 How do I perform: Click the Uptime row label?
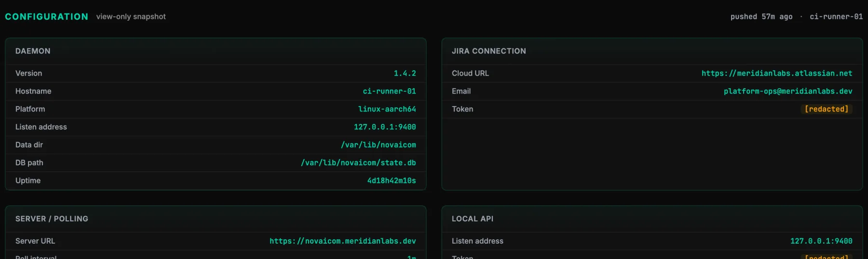pyautogui.click(x=28, y=180)
